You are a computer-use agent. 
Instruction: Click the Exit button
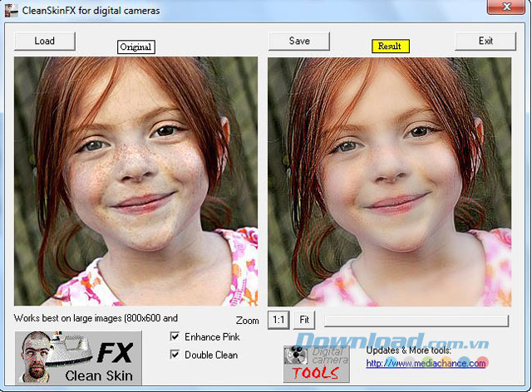485,41
